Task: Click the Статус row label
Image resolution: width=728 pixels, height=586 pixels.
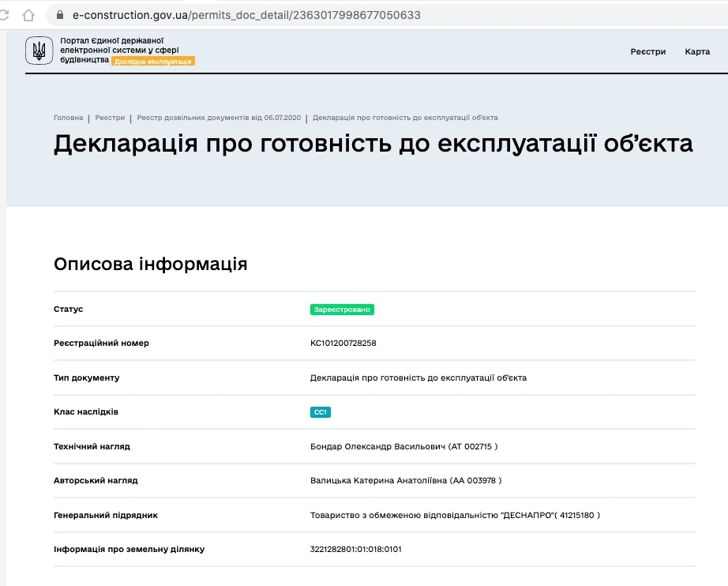Action: (x=68, y=310)
